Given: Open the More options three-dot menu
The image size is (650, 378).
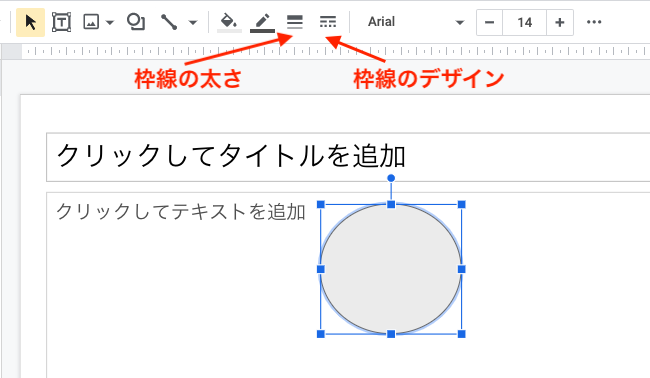Looking at the screenshot, I should [x=594, y=22].
